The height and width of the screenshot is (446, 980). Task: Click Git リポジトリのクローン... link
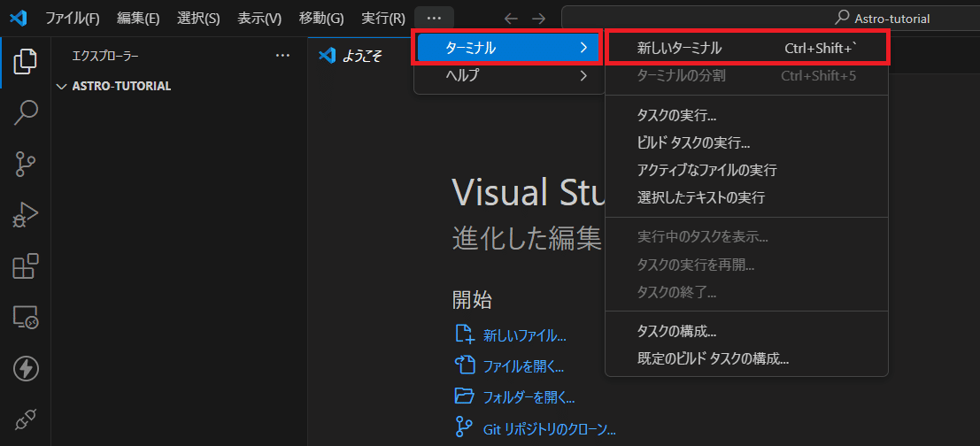[x=550, y=429]
